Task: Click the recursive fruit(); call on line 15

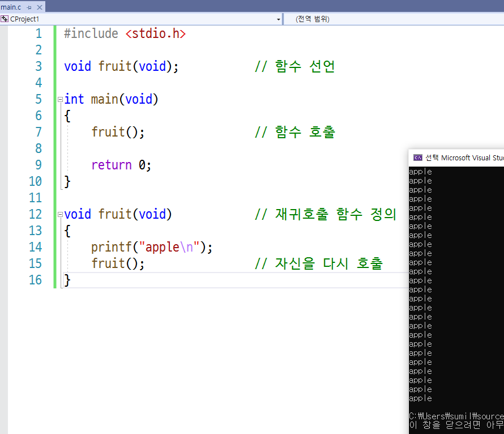Action: 118,263
